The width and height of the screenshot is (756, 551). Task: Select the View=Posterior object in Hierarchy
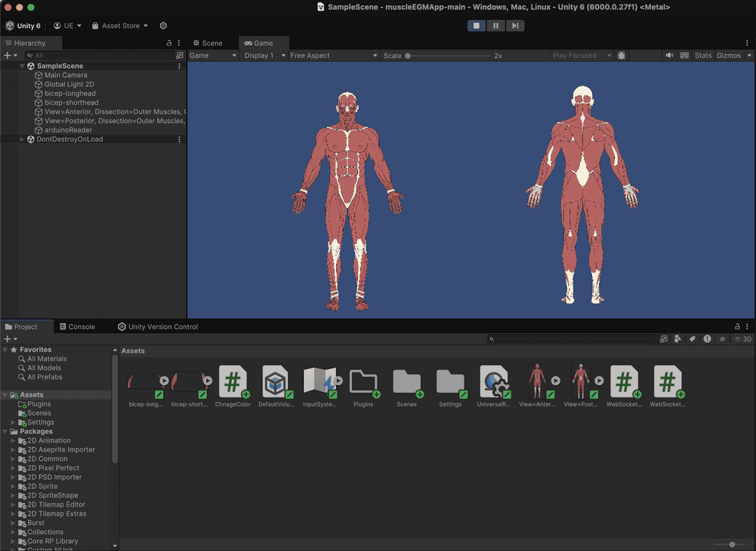(x=111, y=121)
